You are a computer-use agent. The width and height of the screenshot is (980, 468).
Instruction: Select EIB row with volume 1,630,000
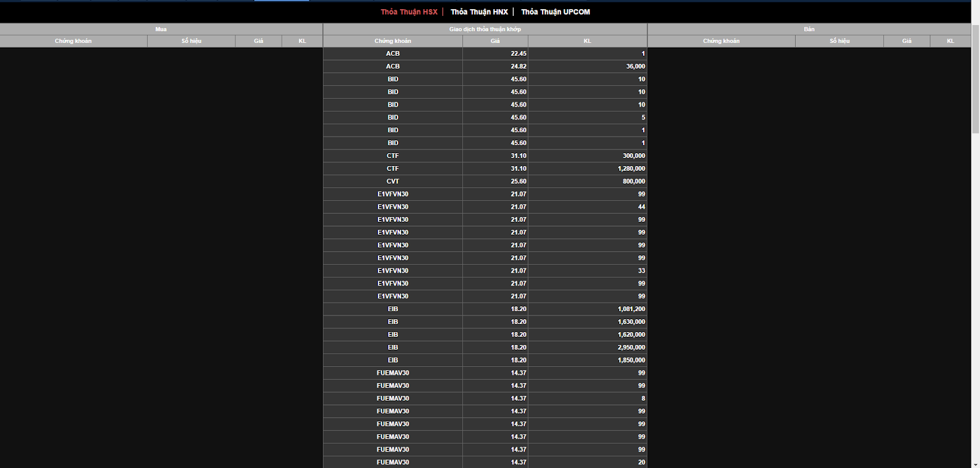(x=485, y=322)
